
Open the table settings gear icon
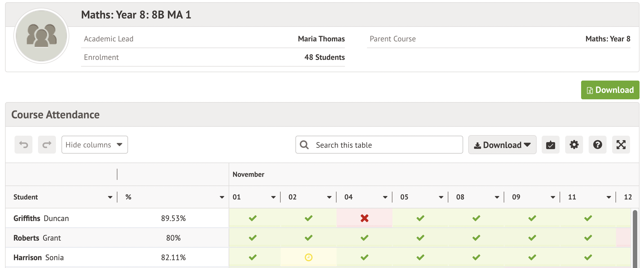tap(574, 145)
